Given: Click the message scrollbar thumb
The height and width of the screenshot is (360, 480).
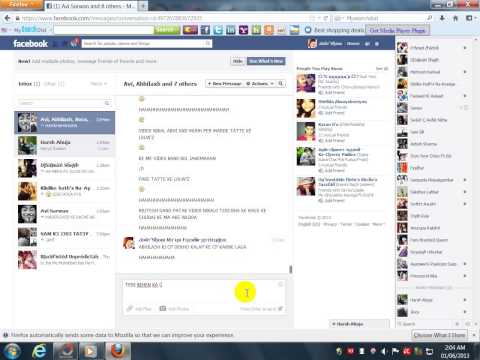Looking at the screenshot, I should click(x=291, y=269).
